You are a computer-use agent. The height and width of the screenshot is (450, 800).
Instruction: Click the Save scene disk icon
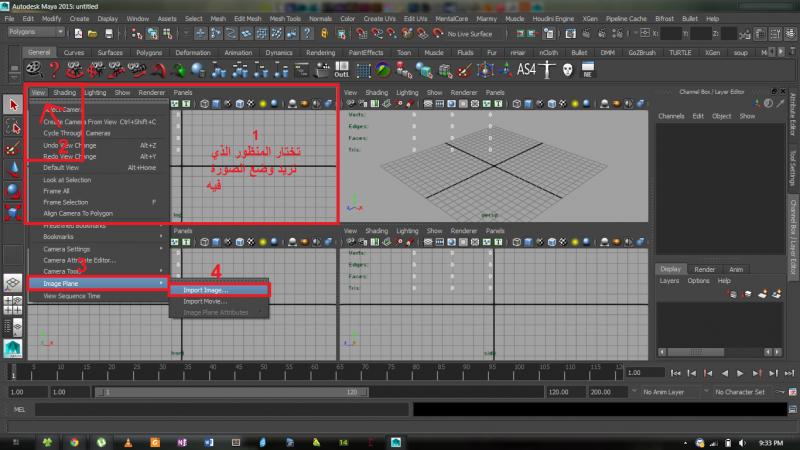[109, 34]
